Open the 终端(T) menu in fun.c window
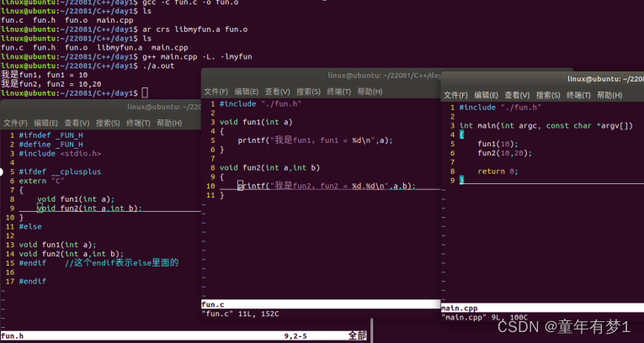Image resolution: width=644 pixels, height=343 pixels. pyautogui.click(x=339, y=92)
